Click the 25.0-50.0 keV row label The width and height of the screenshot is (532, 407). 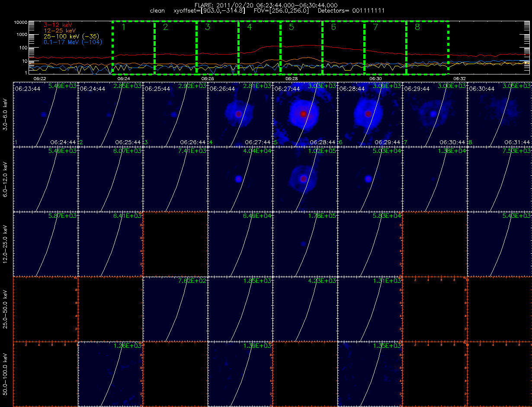5,309
